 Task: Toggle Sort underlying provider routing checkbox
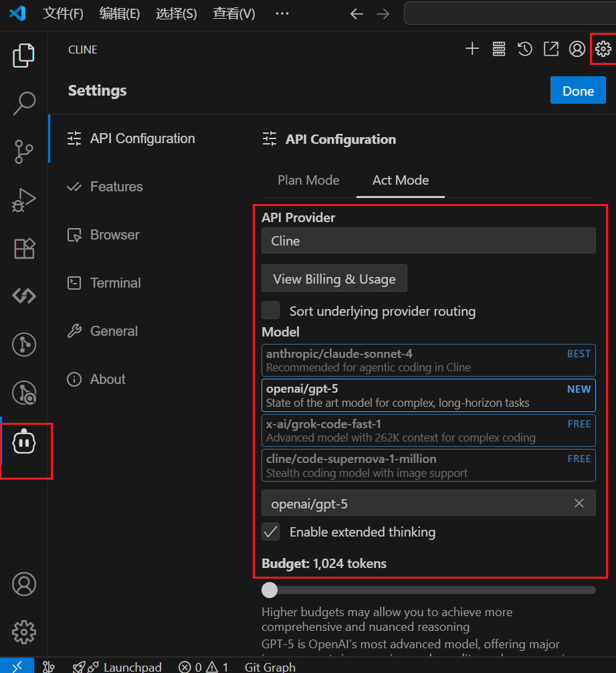click(x=270, y=310)
